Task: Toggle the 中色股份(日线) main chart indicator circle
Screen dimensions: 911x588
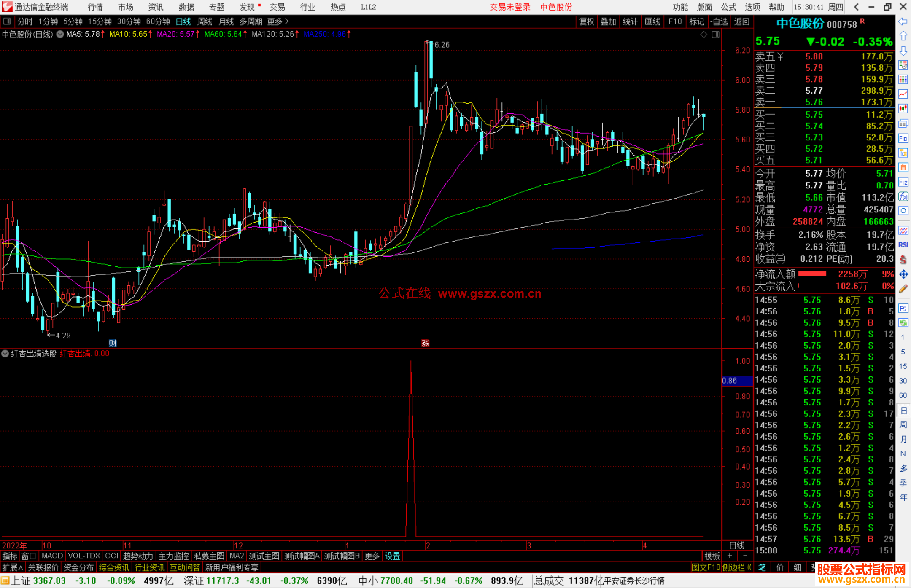Action: 60,35
